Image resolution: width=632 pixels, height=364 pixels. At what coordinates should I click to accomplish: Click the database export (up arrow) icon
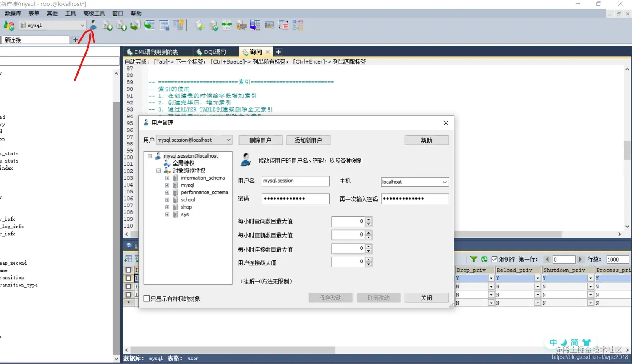tap(122, 25)
